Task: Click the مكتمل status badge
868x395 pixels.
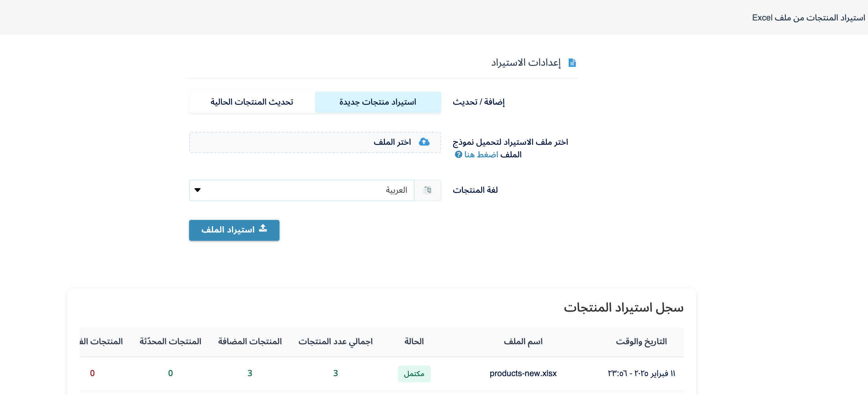Action: pos(414,374)
